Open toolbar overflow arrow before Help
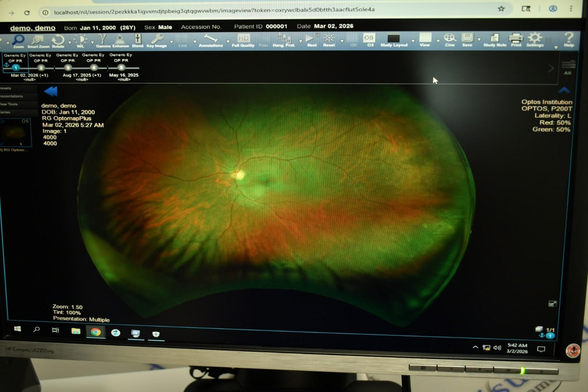 (x=556, y=48)
